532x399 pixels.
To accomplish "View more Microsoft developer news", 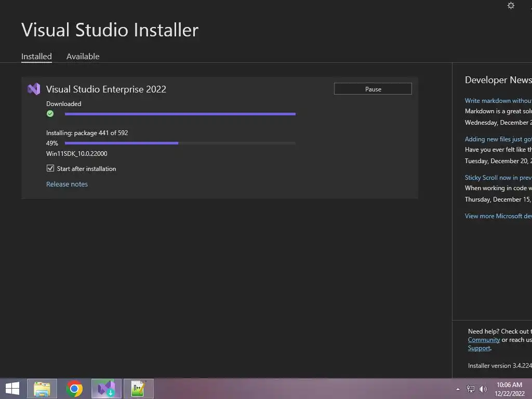I will pos(498,216).
